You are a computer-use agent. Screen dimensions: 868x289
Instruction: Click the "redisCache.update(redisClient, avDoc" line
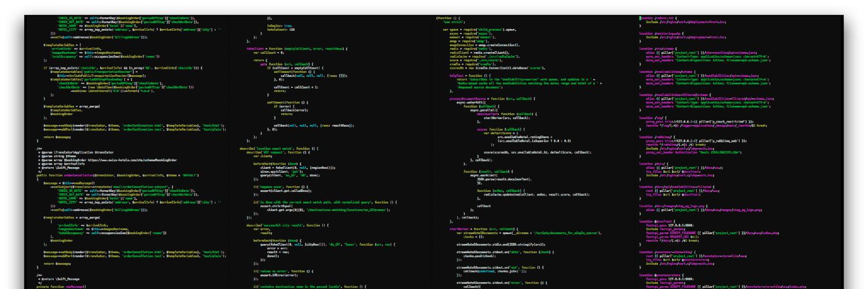[536, 194]
